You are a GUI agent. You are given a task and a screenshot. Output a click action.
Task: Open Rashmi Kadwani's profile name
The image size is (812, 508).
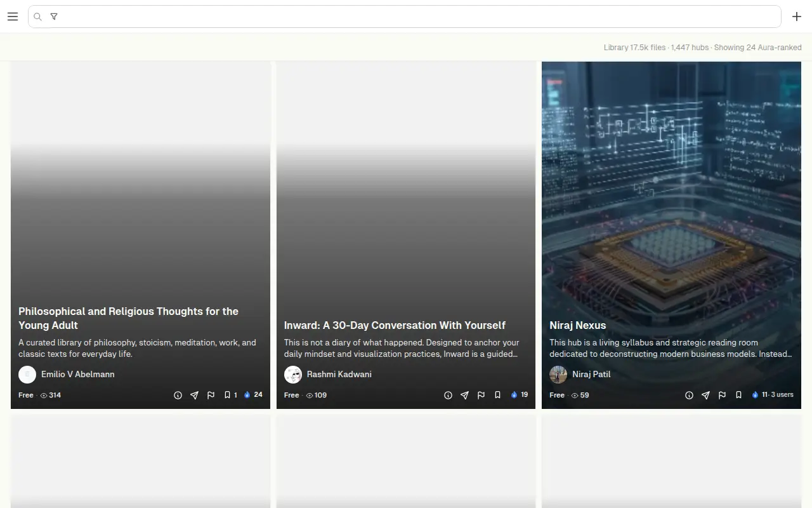339,375
